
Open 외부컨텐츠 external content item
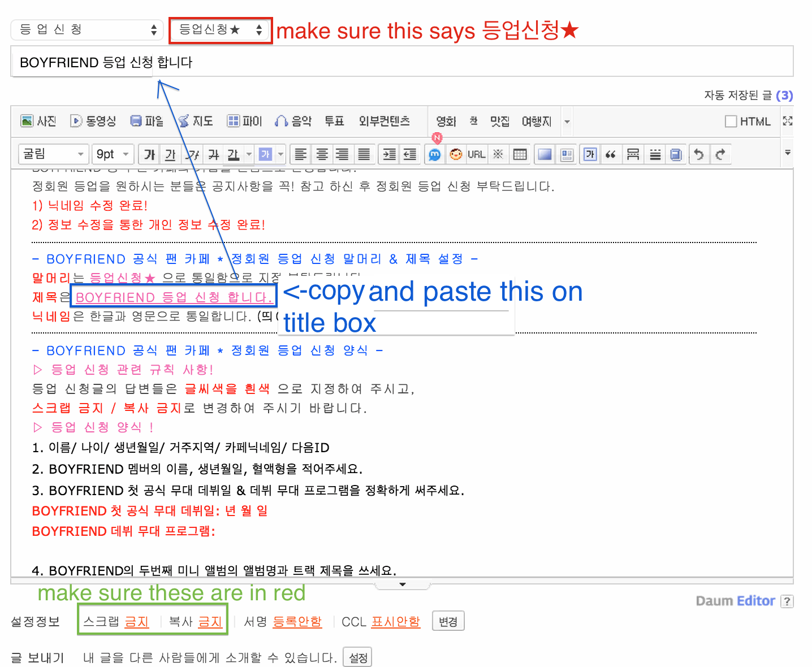click(x=384, y=121)
